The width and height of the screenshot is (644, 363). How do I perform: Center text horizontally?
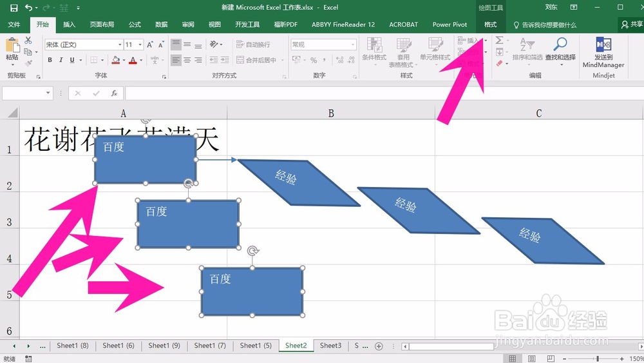click(187, 60)
